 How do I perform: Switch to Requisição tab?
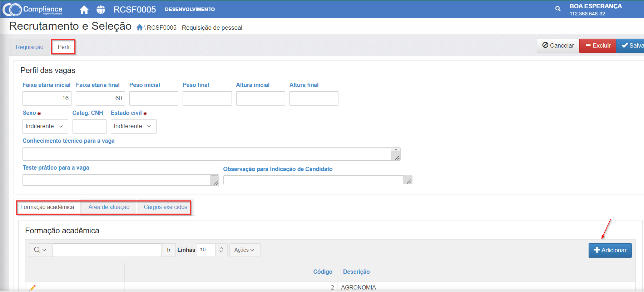(x=30, y=47)
